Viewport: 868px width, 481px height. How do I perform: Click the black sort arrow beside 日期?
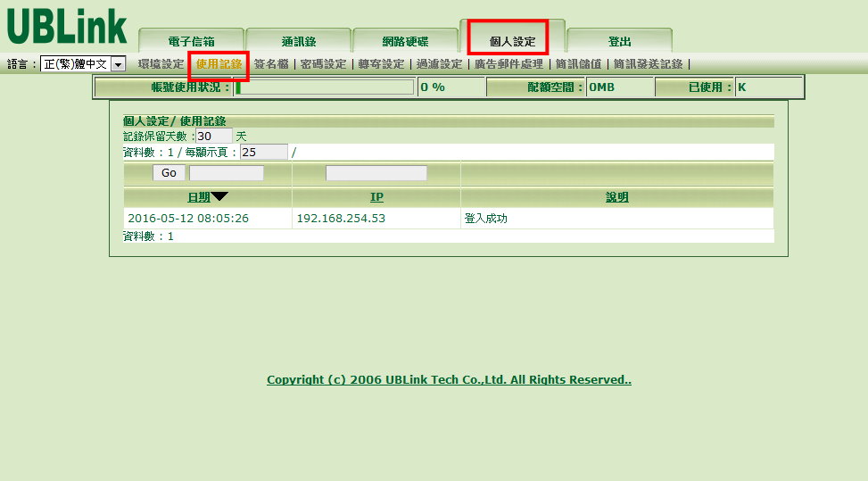(x=219, y=197)
